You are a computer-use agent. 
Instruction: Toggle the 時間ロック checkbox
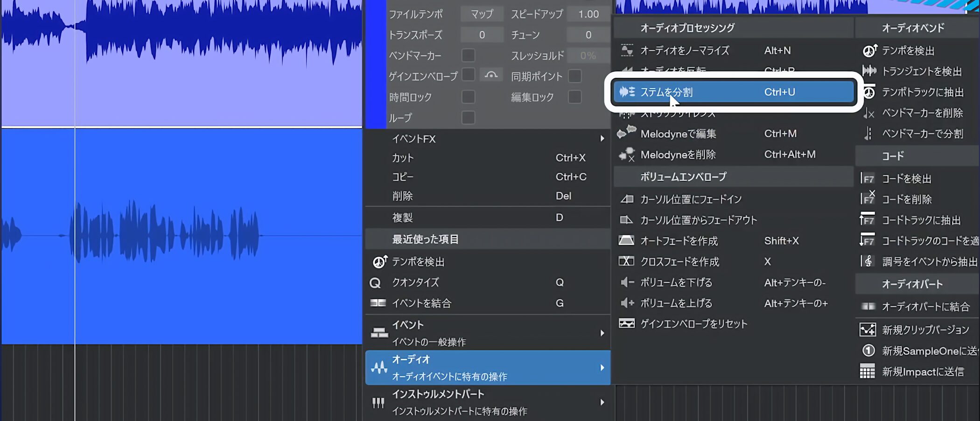click(468, 97)
